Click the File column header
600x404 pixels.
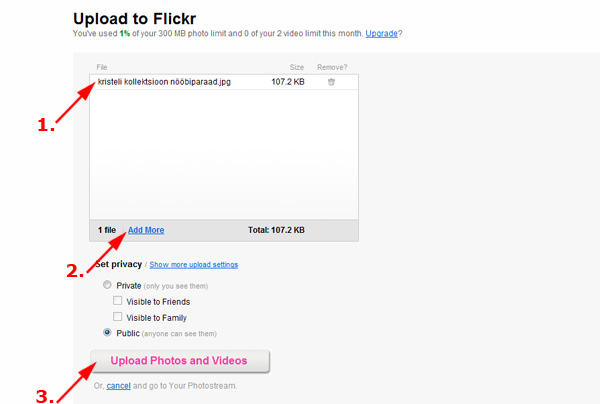pyautogui.click(x=101, y=67)
